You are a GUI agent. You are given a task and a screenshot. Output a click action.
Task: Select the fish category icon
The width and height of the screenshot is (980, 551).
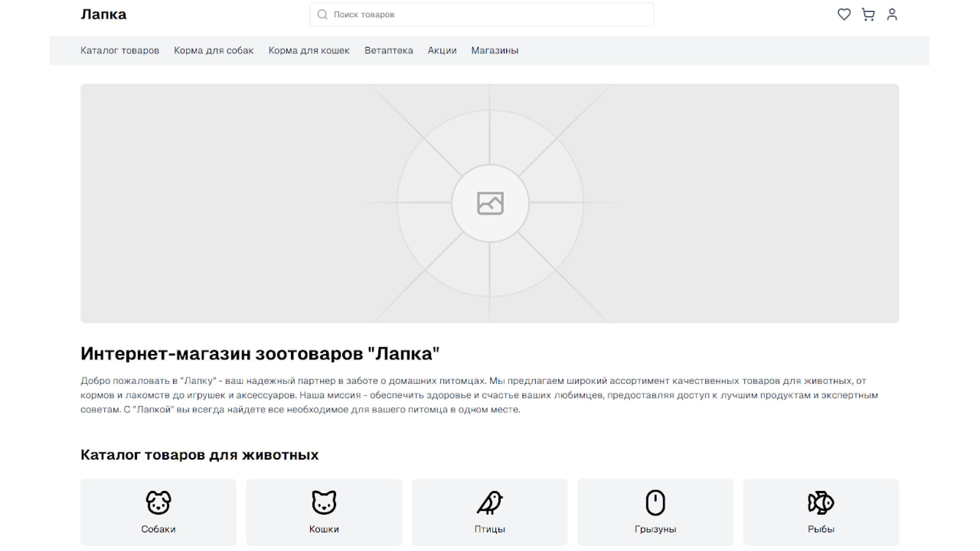tap(821, 502)
